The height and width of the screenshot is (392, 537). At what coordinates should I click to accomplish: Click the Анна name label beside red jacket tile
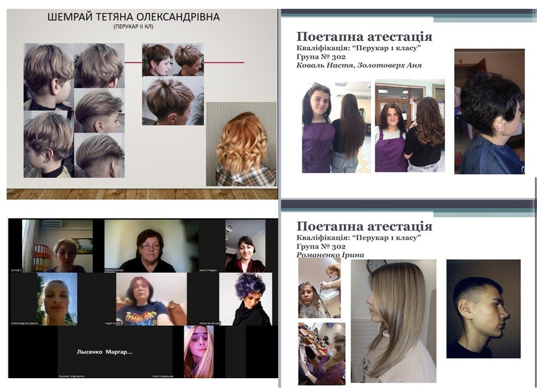tap(208, 270)
